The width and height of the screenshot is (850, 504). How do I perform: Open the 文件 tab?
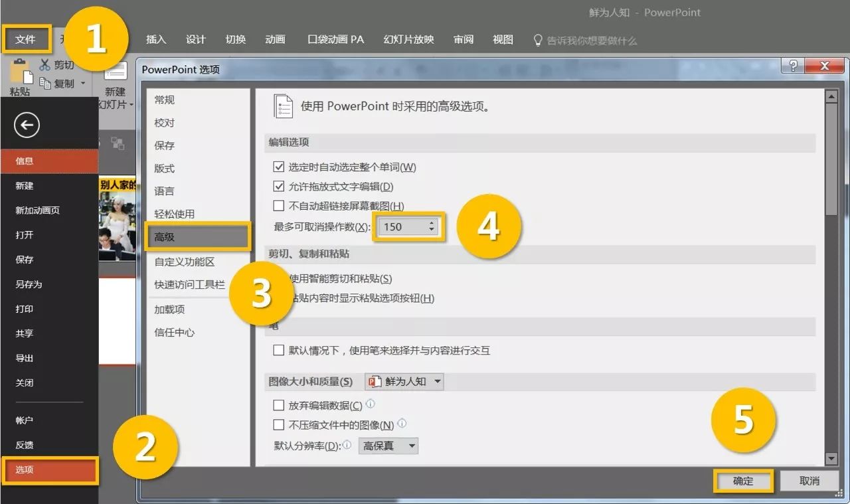pos(25,40)
